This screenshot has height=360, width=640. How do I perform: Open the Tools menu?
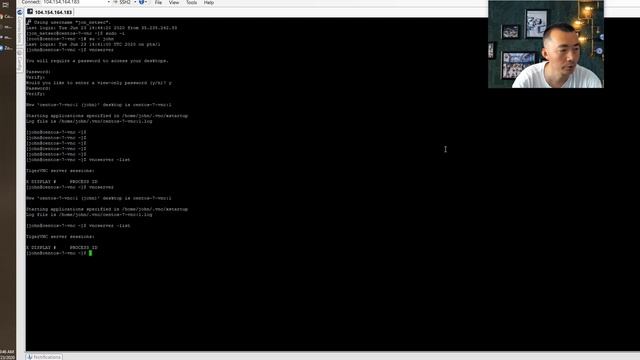tap(191, 2)
